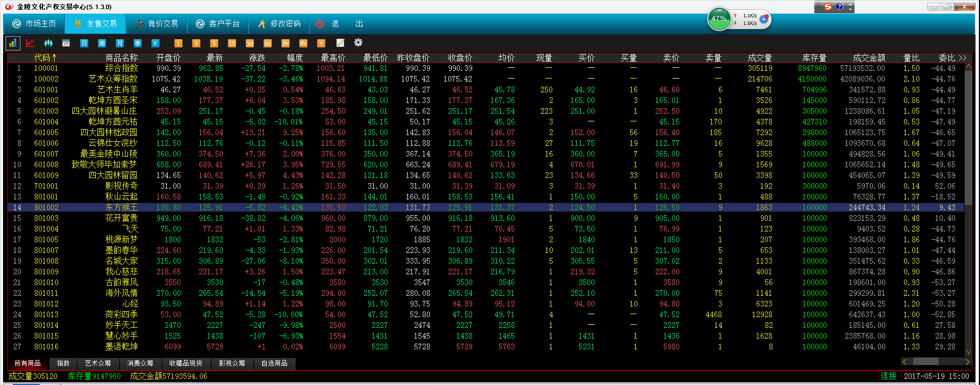Click the Sogou input method S icon
Image resolution: width=980 pixels, height=385 pixels.
pos(828,7)
